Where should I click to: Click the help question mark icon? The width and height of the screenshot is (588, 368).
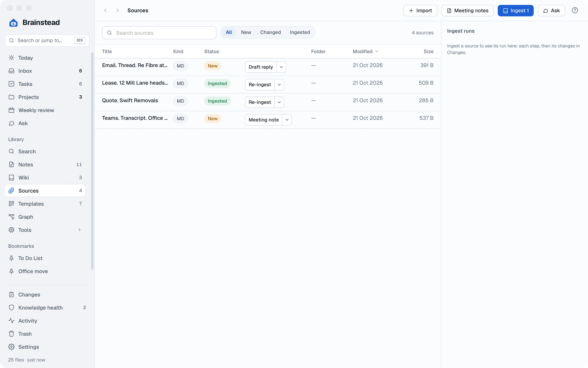point(575,10)
